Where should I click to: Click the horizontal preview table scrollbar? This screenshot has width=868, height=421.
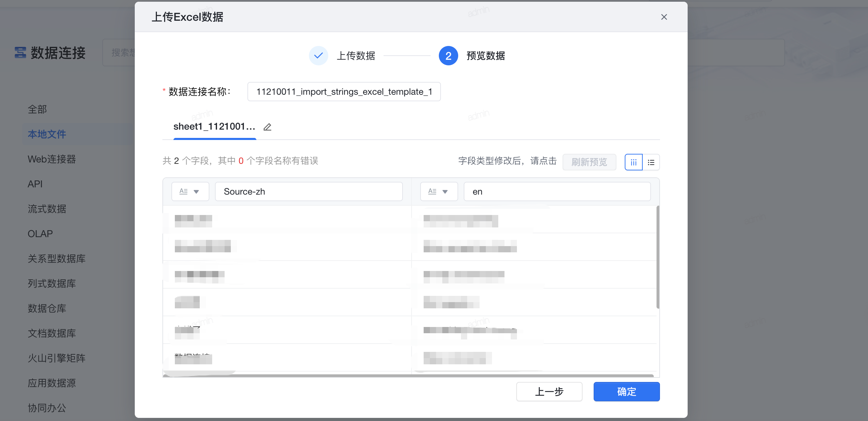[x=408, y=376]
